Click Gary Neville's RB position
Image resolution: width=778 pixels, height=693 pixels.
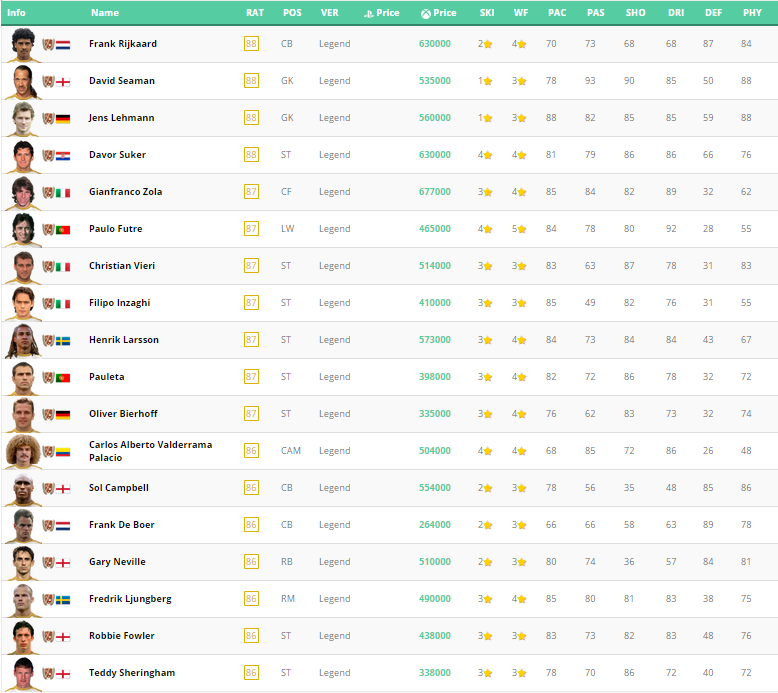click(x=287, y=562)
